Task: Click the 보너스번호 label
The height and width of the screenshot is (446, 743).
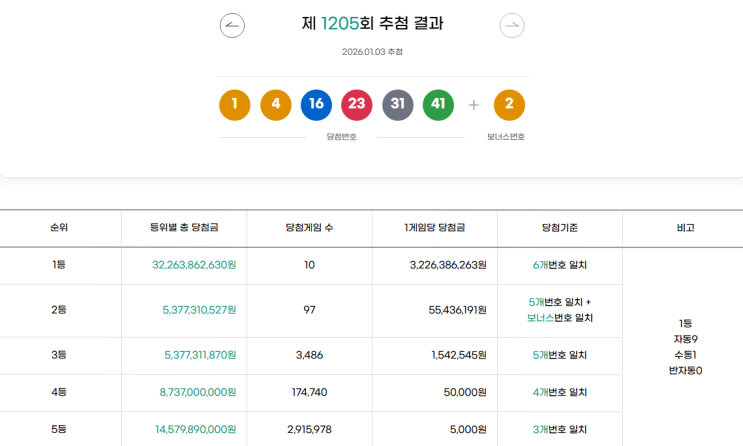Action: [506, 137]
